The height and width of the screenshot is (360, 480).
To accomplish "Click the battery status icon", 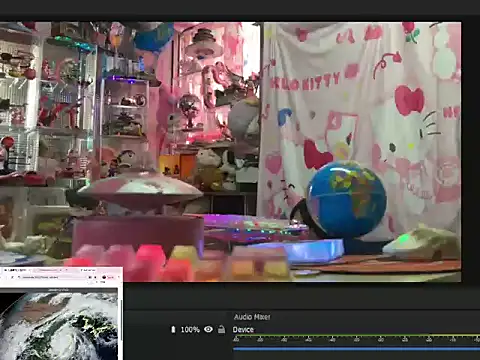I will pyautogui.click(x=173, y=330).
